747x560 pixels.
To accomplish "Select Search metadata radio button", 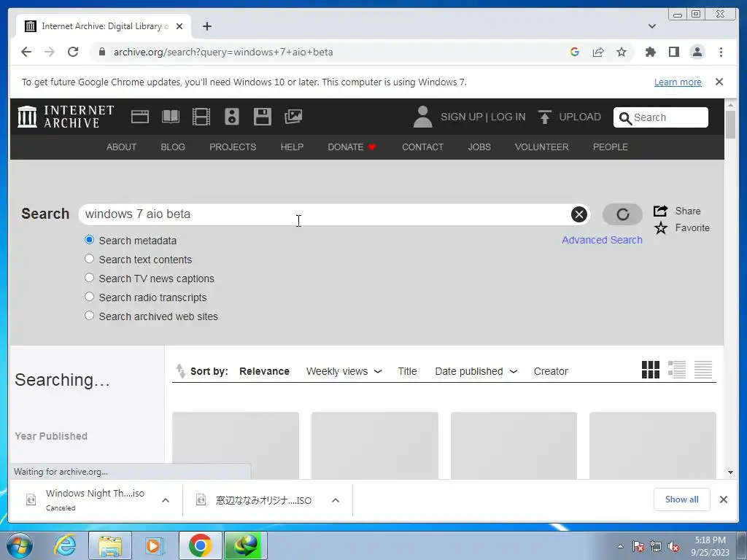I will click(x=89, y=240).
